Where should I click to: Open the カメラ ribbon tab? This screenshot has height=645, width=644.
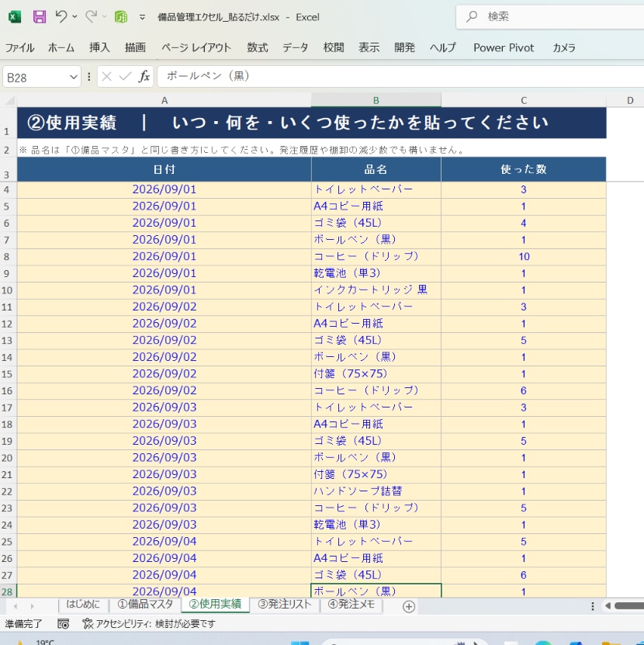564,47
